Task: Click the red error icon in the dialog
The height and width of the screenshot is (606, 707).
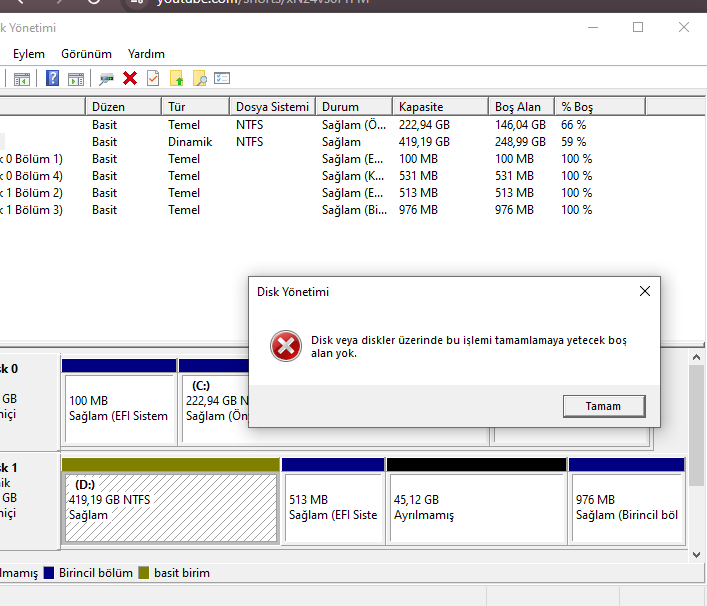Action: click(286, 346)
